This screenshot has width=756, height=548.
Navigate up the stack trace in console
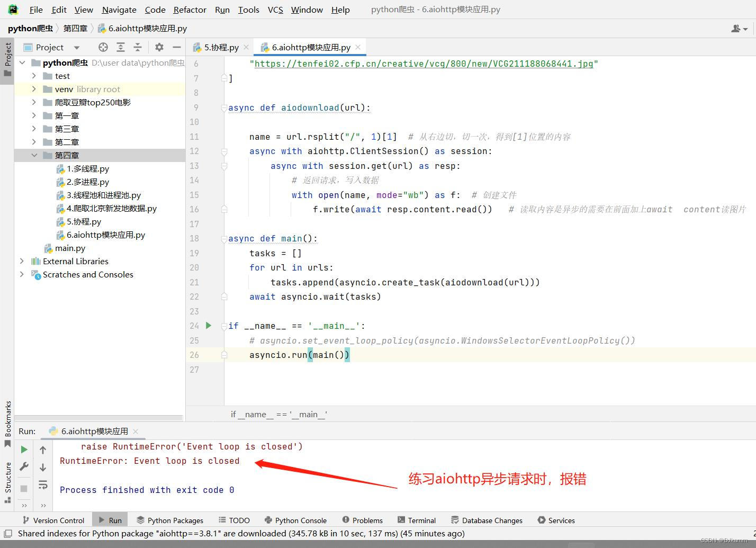43,449
